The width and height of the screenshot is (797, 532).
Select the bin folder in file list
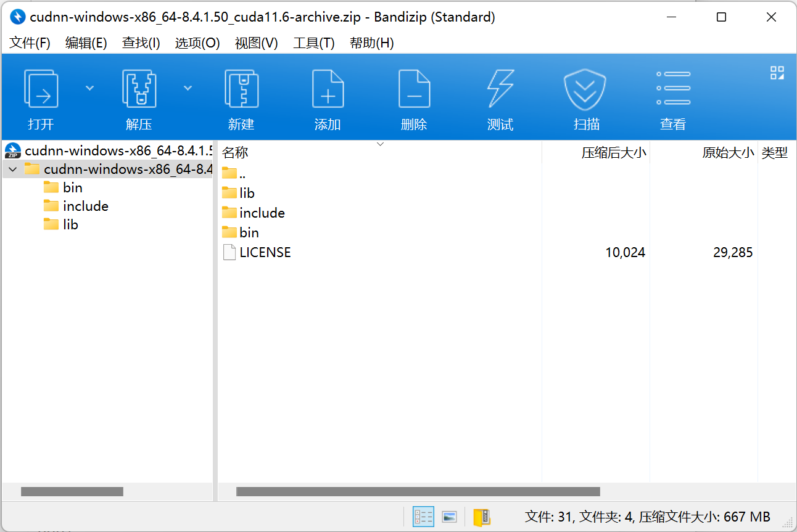[241, 232]
